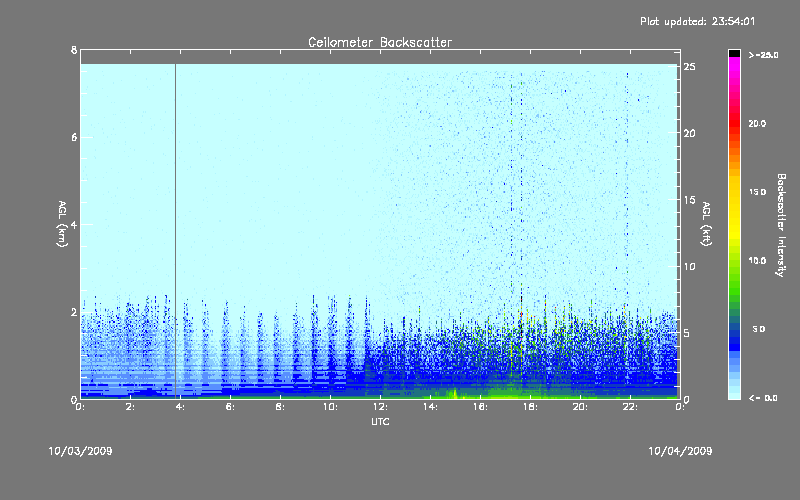Click the '22:' hour label on the UTC axis
The width and height of the screenshot is (800, 500).
[x=630, y=407]
